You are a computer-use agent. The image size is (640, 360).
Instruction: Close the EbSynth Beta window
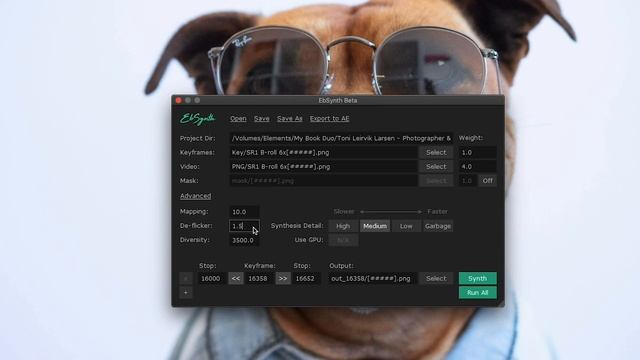[178, 100]
